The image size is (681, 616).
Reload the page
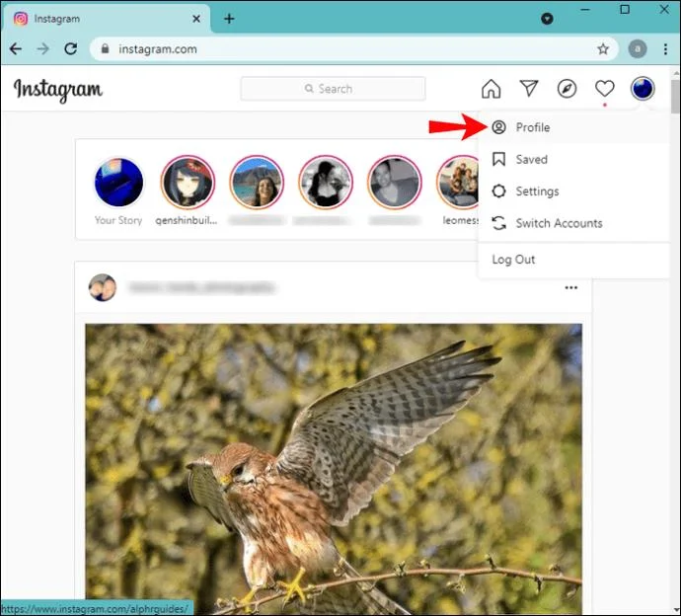(71, 48)
